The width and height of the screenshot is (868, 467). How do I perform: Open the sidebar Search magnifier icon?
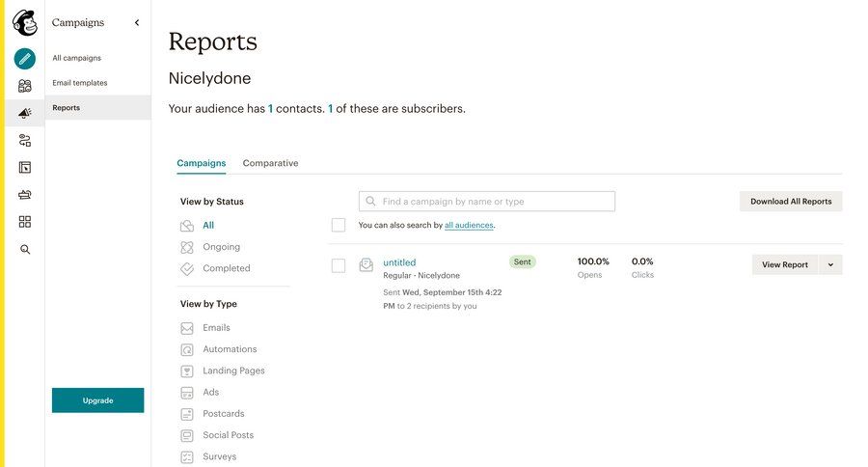point(25,249)
